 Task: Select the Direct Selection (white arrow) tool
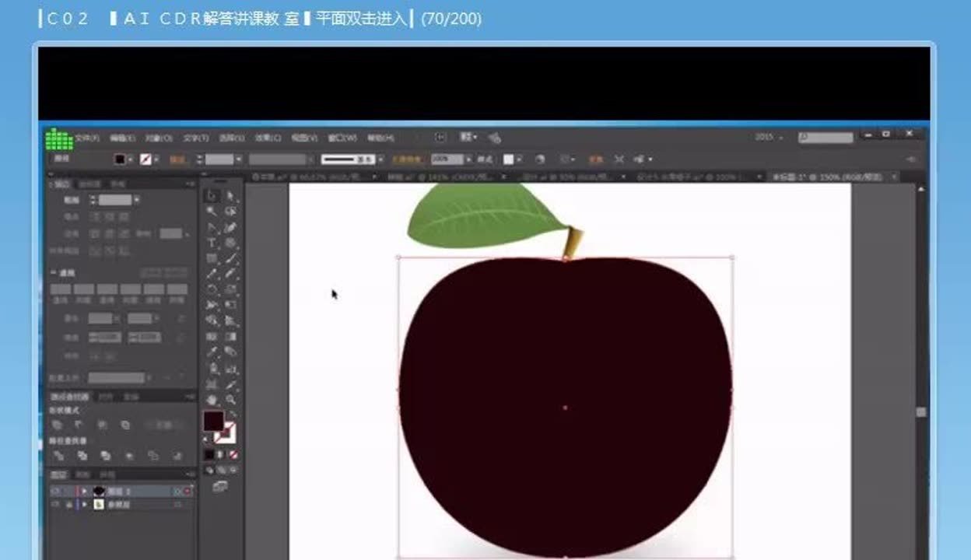click(230, 196)
